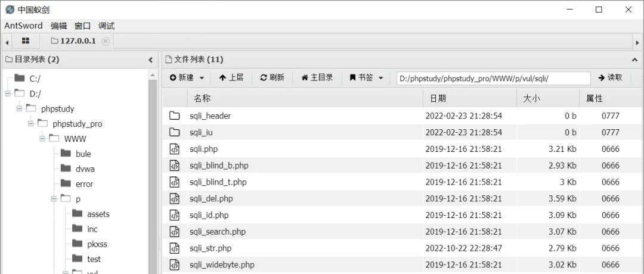
Task: Select the sqli_blind_b.php file icon
Action: coord(175,166)
